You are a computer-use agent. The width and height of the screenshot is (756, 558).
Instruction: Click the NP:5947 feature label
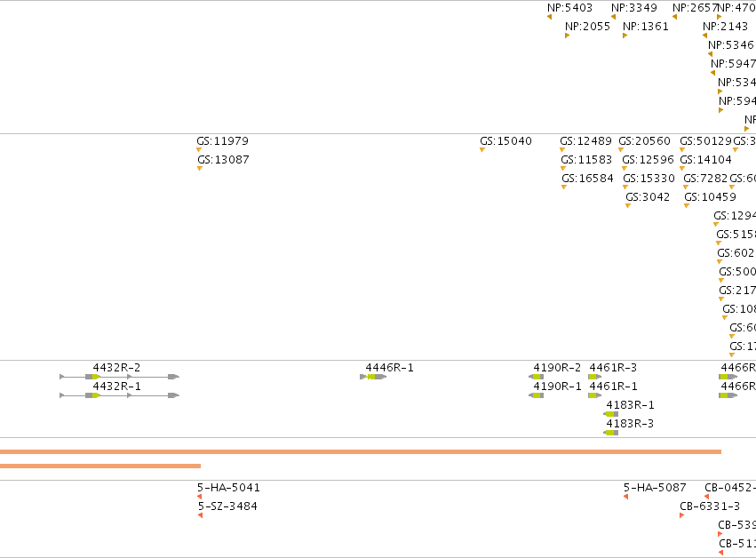[733, 64]
